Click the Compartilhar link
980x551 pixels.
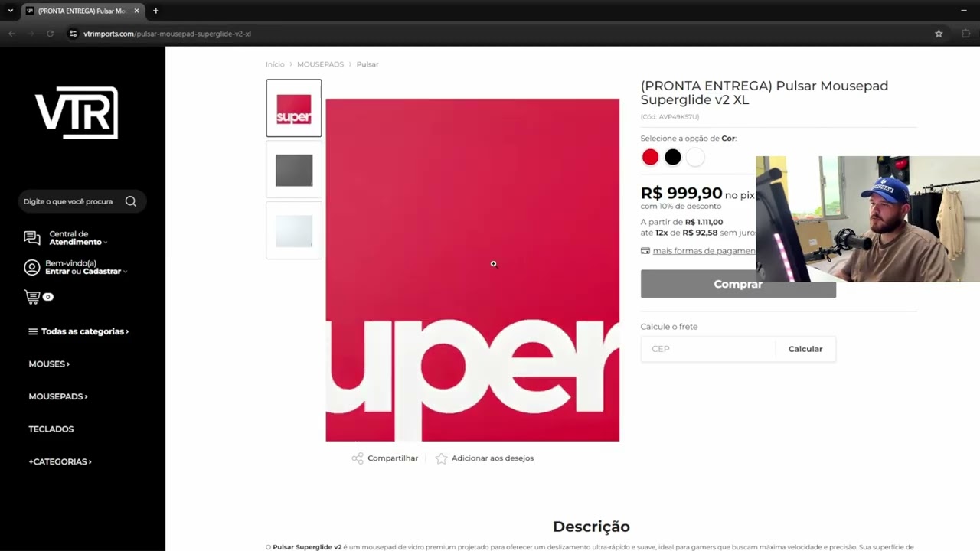coord(393,458)
